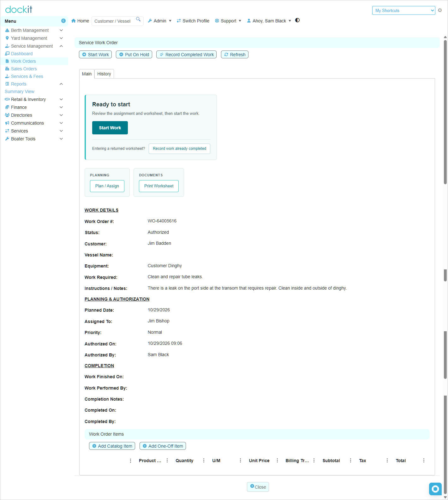This screenshot has height=500, width=448.
Task: Open column menu dots for Billing Tr... column
Action: click(314, 461)
